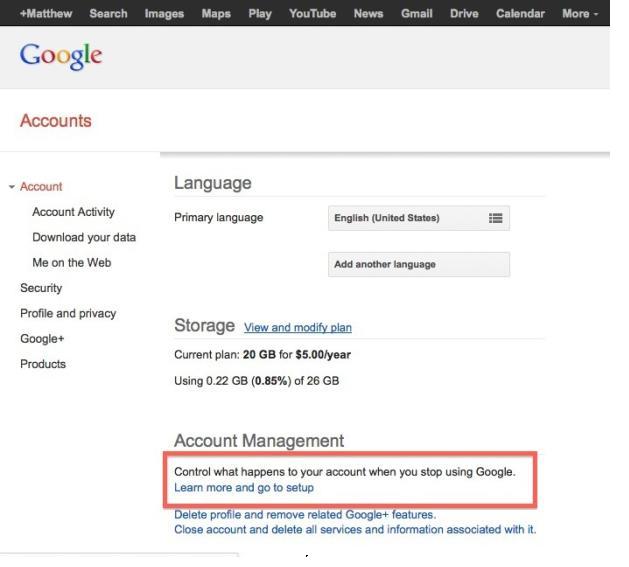Open Gmail in top bar
The image size is (629, 567).
pos(416,14)
